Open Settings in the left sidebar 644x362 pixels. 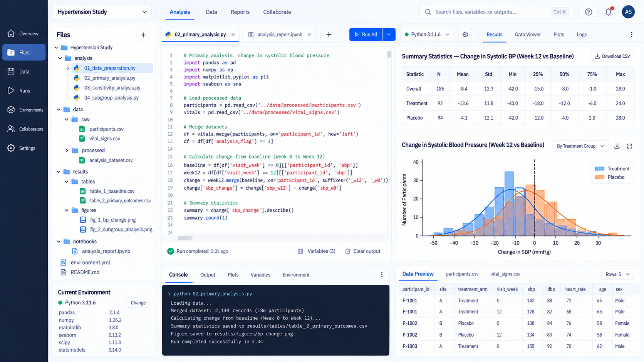(23, 148)
